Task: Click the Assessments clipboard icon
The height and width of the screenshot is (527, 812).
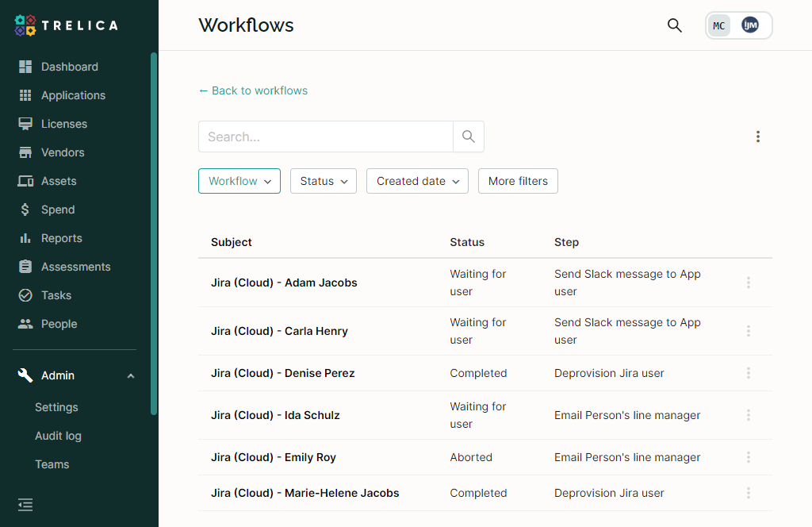Action: (x=25, y=267)
